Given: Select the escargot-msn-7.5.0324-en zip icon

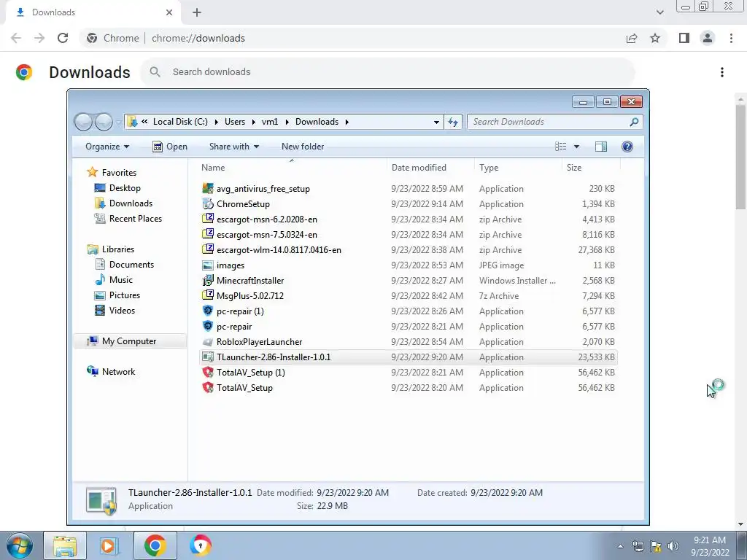Looking at the screenshot, I should [x=208, y=234].
